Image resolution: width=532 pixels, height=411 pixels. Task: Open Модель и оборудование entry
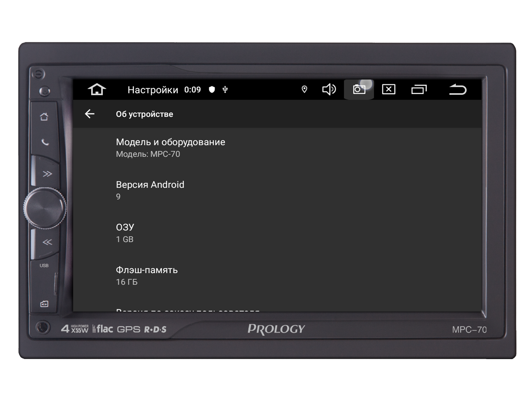tap(171, 148)
